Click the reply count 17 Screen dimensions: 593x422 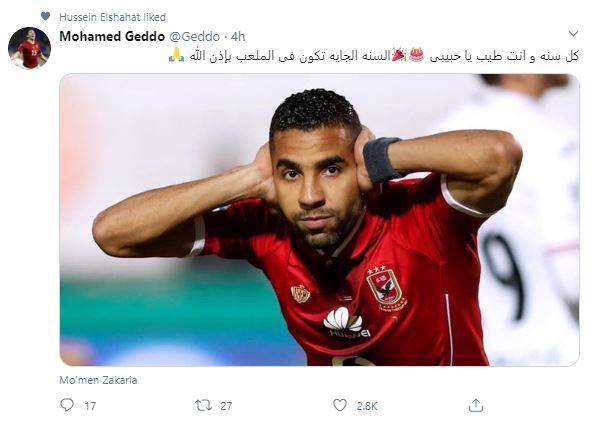pyautogui.click(x=90, y=406)
